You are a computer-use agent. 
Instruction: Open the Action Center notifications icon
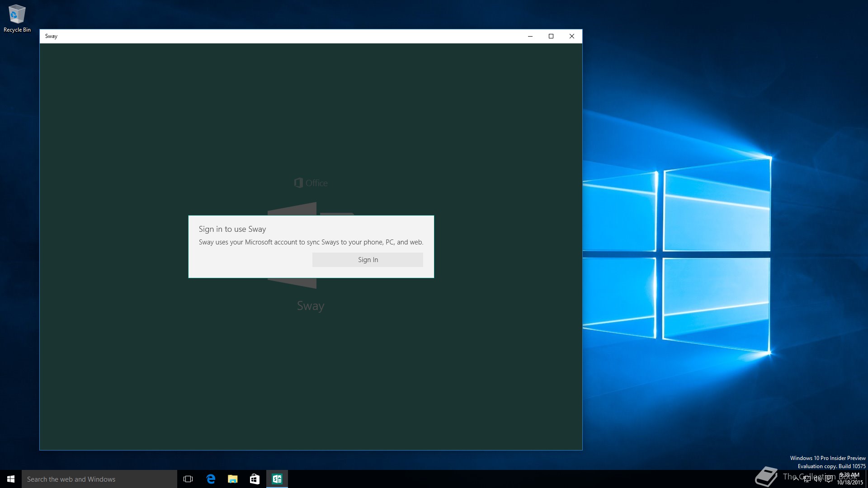829,479
